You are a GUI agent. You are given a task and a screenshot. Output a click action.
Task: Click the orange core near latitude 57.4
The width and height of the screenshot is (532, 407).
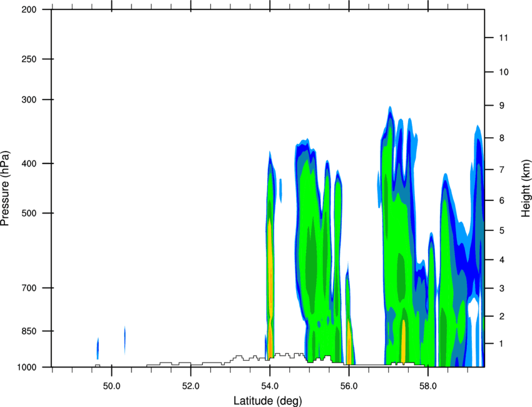point(403,341)
